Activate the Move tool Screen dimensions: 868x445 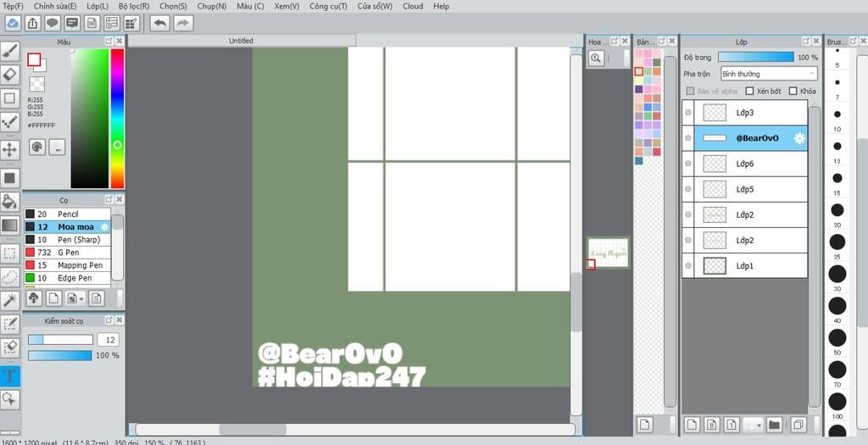click(10, 150)
